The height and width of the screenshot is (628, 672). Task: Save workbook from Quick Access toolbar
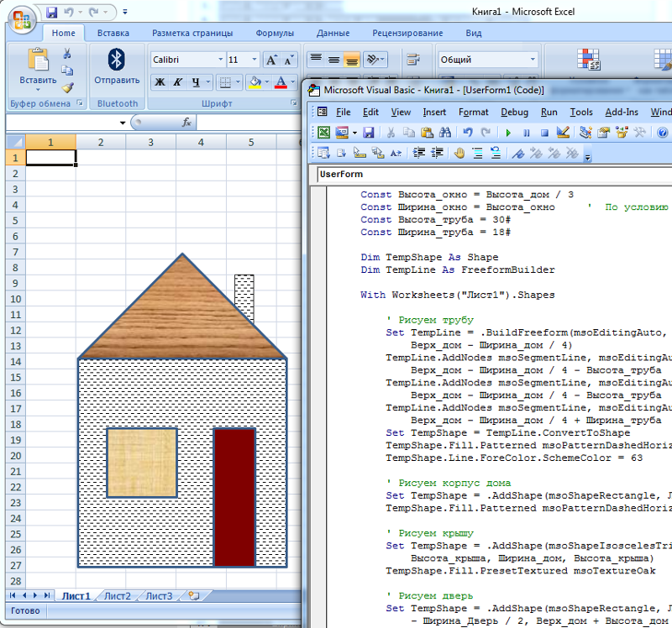point(51,12)
